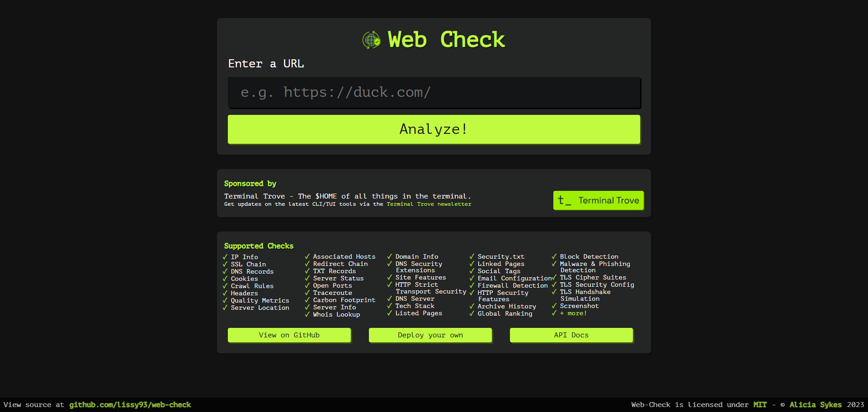
Task: Open the Alicia Sykes author link
Action: (816, 405)
